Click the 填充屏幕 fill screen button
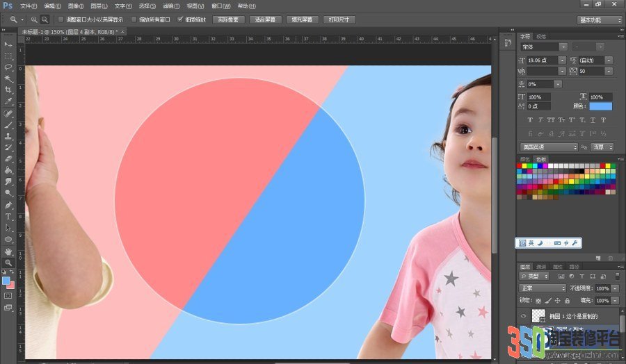 tap(303, 19)
